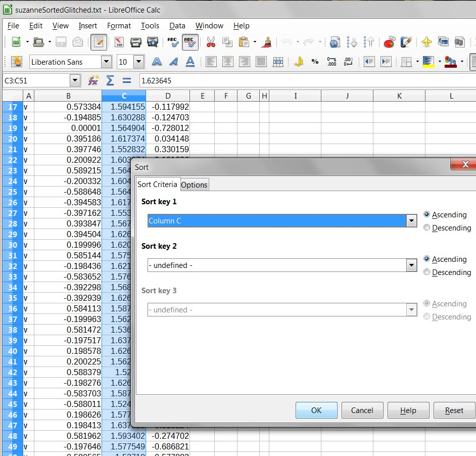Click the Paste clipboard icon
This screenshot has width=476, height=456.
[x=244, y=42]
